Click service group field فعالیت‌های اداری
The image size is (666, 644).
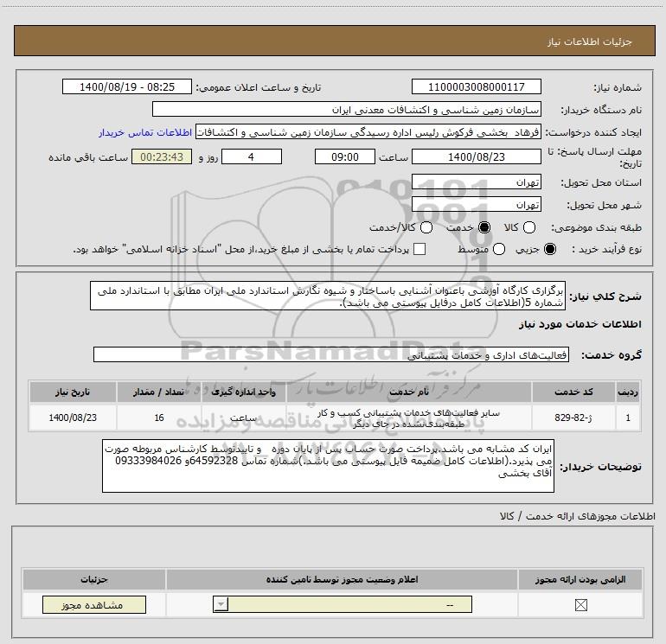point(331,355)
